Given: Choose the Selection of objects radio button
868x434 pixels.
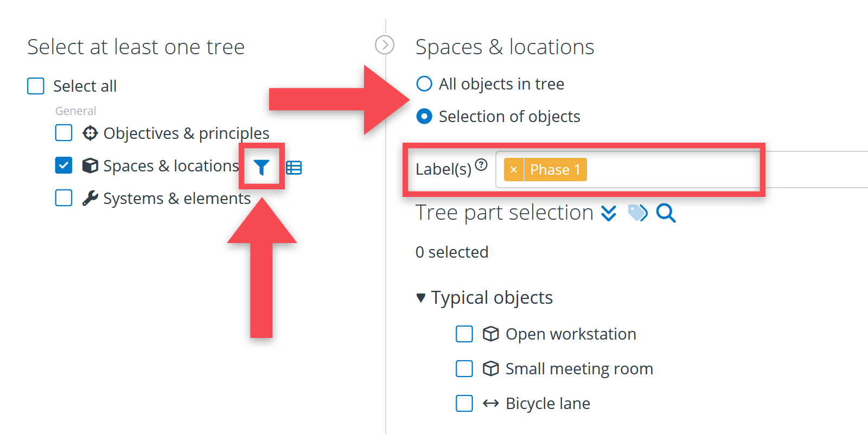Looking at the screenshot, I should click(x=424, y=117).
